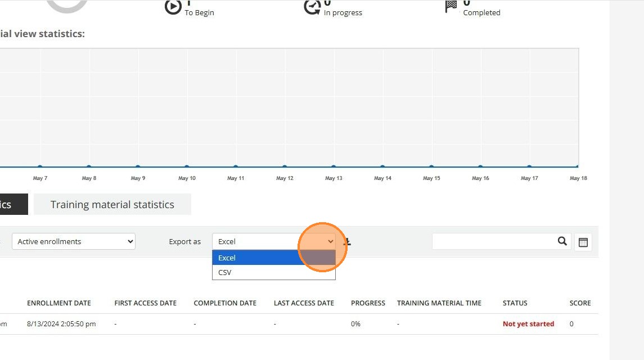Sort by Status column header
The height and width of the screenshot is (360, 644).
click(x=515, y=303)
